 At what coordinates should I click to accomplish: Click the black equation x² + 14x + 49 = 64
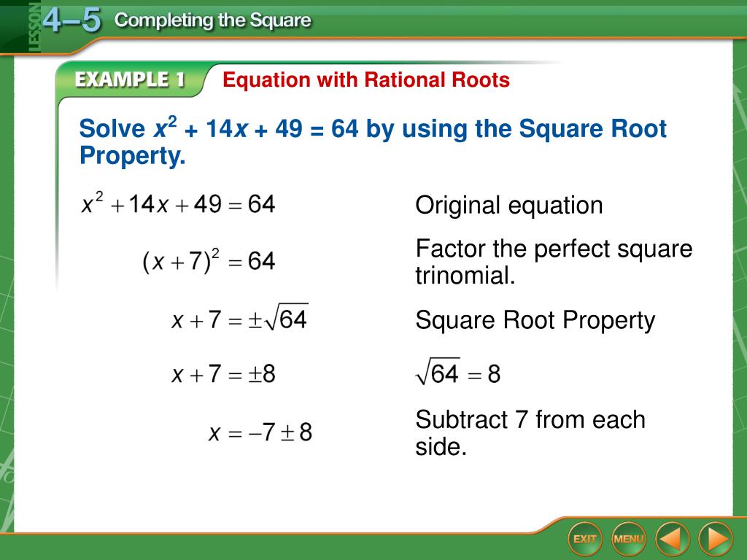(x=178, y=204)
